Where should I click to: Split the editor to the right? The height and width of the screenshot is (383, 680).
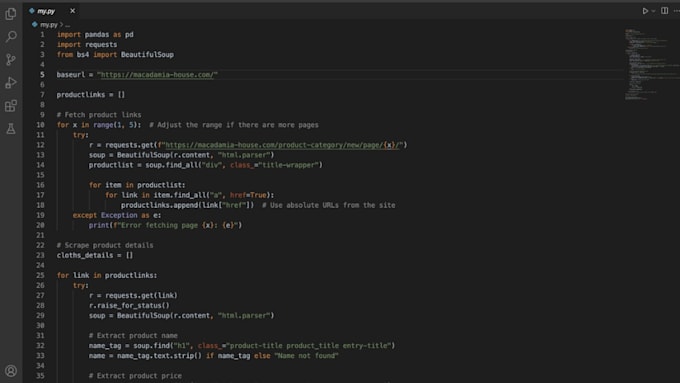[664, 11]
